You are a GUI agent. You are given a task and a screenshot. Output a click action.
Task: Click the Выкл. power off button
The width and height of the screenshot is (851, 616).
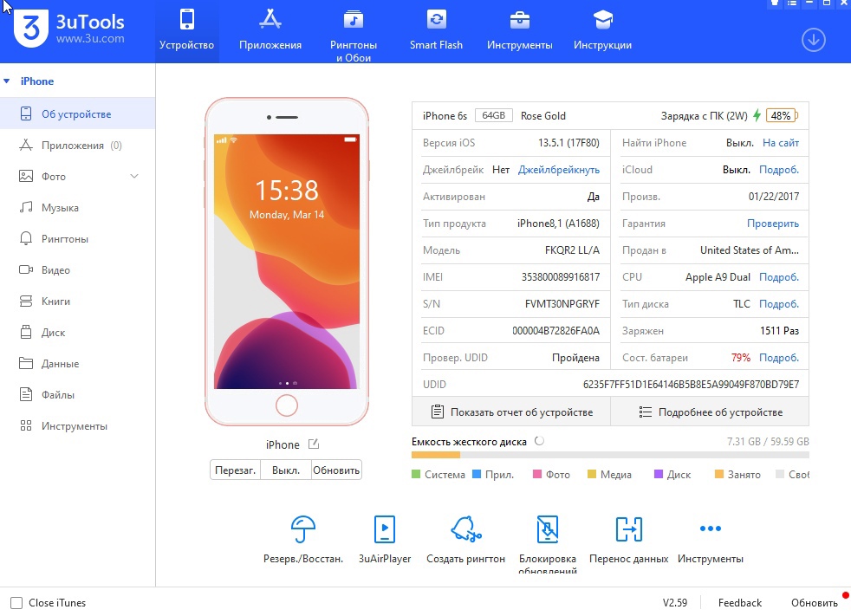286,470
